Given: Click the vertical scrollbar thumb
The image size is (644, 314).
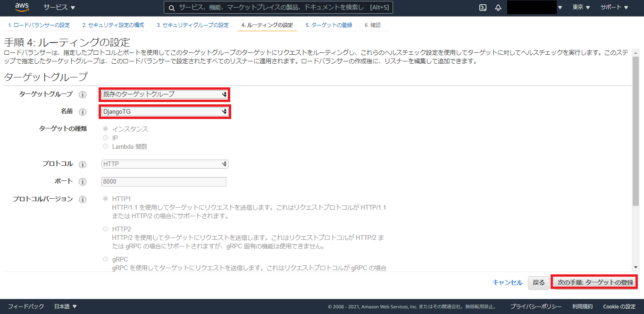Looking at the screenshot, I should pos(636,131).
